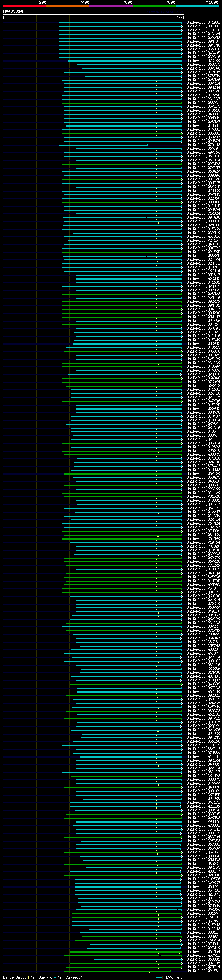Screen dimensions: 222x980
Task: Select label UniRef100_A7KAV4
Action: click(203, 382)
